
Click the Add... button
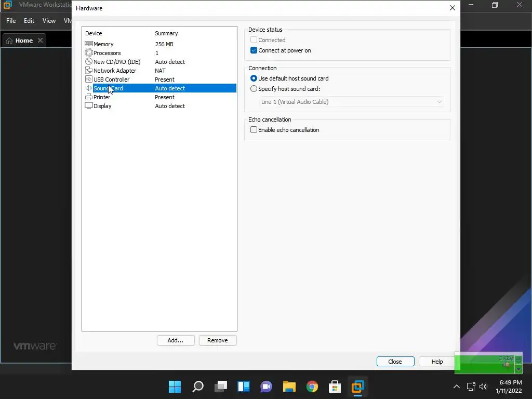[176, 340]
